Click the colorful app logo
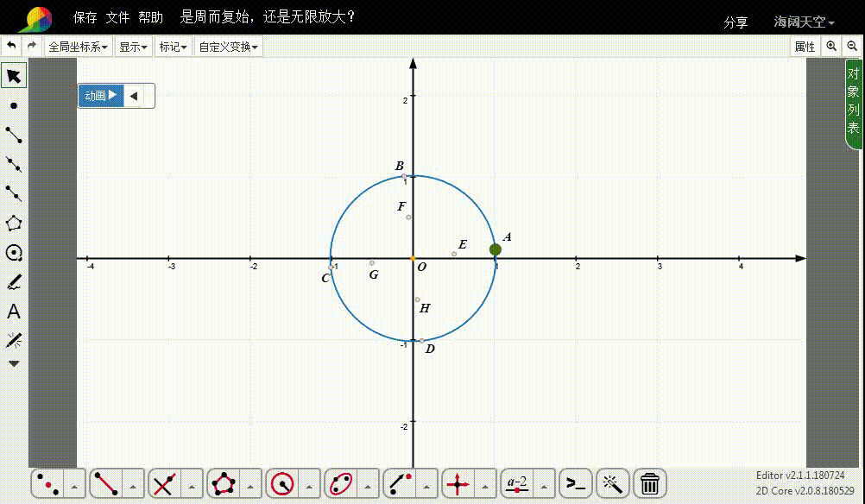 (x=36, y=19)
